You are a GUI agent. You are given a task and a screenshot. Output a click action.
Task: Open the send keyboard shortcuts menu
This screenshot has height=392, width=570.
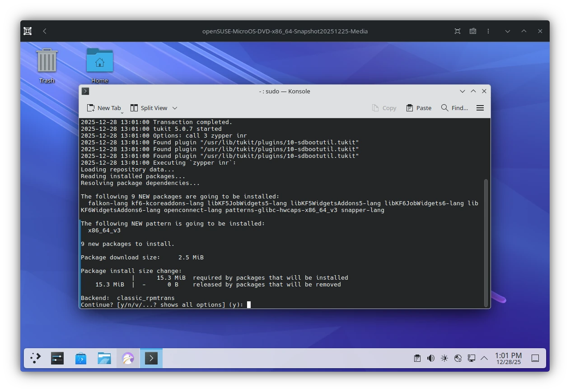pyautogui.click(x=473, y=31)
